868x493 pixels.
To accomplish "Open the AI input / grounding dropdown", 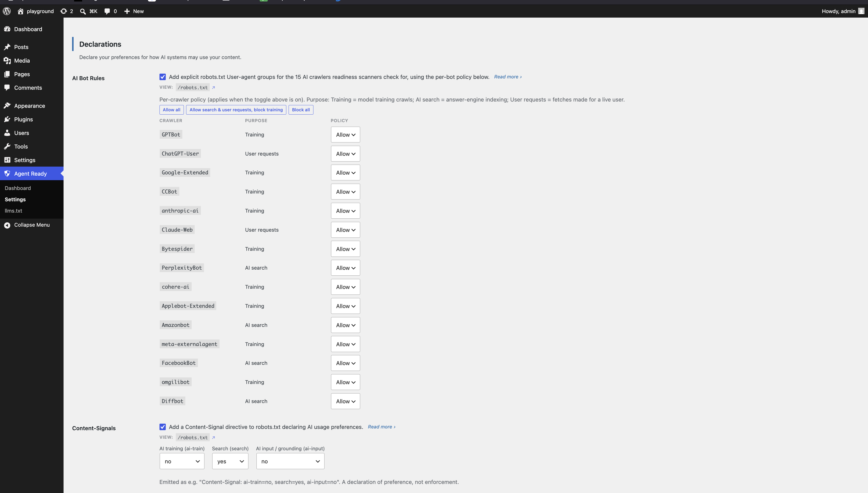I will tap(290, 461).
